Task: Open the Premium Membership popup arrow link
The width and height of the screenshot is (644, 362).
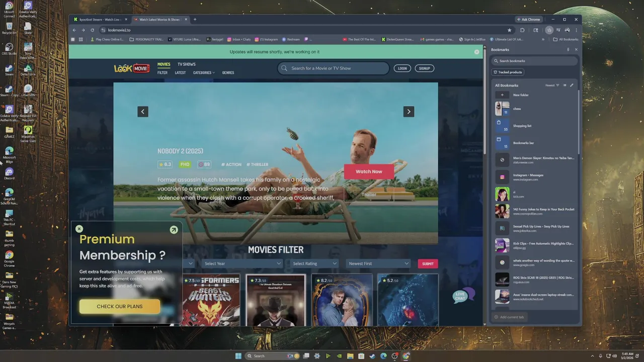Action: pos(174,230)
